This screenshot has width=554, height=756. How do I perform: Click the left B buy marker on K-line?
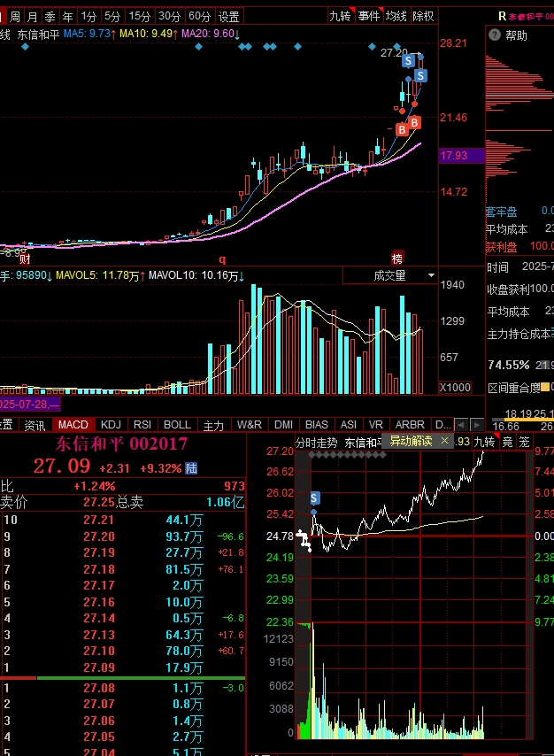tap(402, 130)
